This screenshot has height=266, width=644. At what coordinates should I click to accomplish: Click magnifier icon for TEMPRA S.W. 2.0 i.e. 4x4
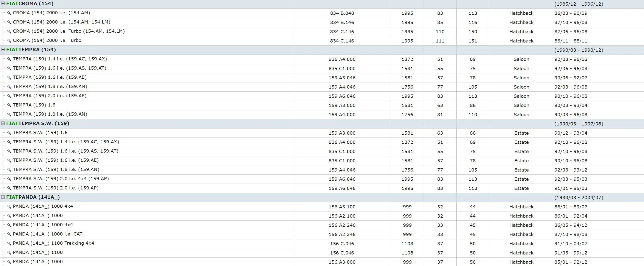click(9, 179)
